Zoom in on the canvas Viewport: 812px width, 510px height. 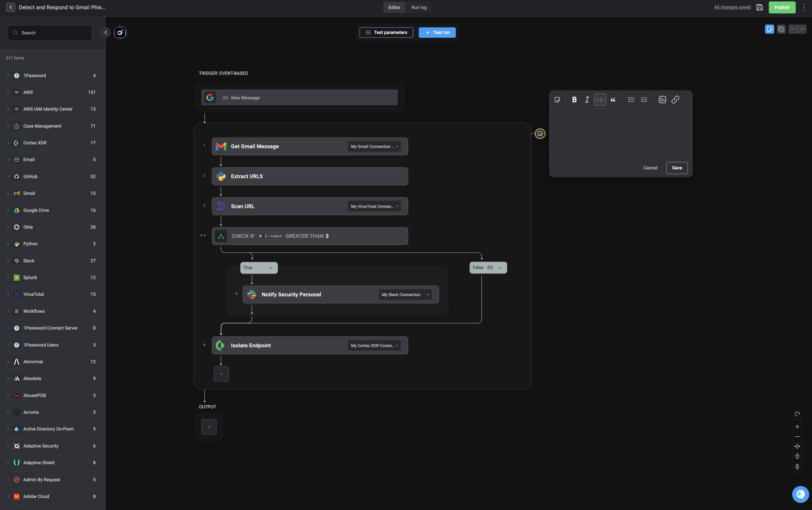pyautogui.click(x=797, y=427)
